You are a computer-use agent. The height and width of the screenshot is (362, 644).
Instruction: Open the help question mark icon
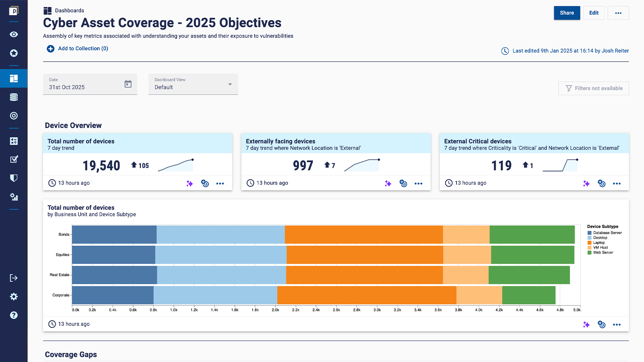coord(14,315)
